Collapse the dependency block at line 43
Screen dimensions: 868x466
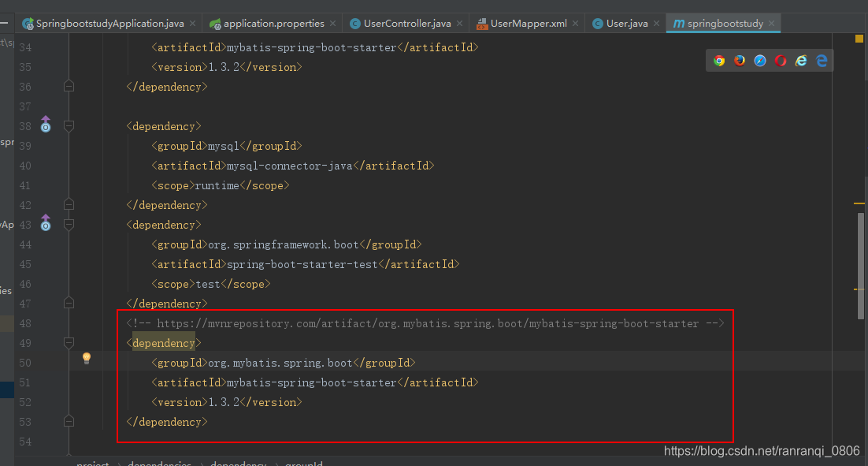[69, 225]
